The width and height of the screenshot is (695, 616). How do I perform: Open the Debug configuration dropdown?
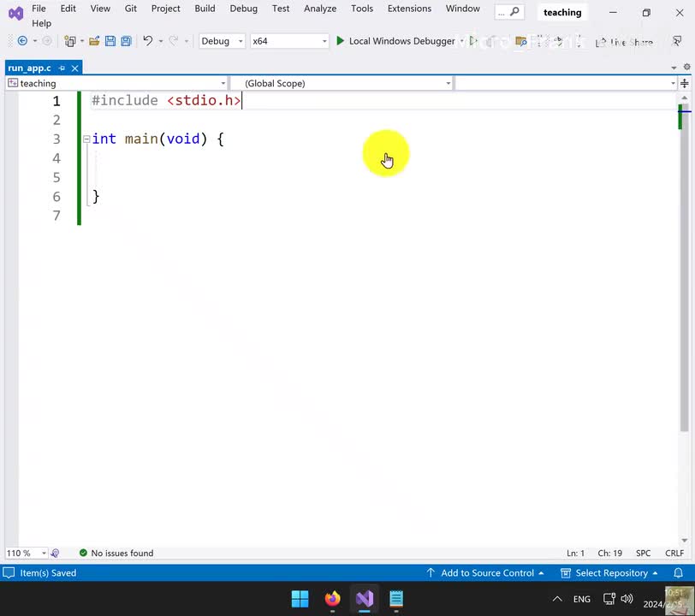[222, 41]
